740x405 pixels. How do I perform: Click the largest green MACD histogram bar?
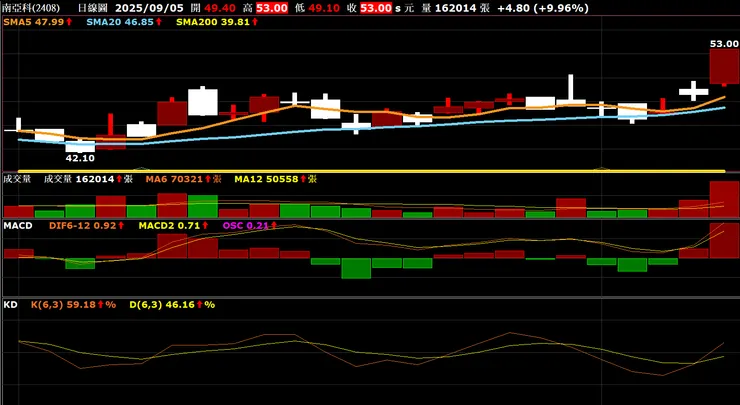356,268
